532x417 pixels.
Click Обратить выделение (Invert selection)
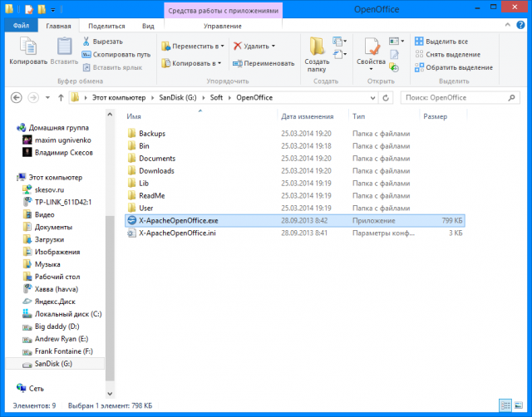click(x=454, y=67)
